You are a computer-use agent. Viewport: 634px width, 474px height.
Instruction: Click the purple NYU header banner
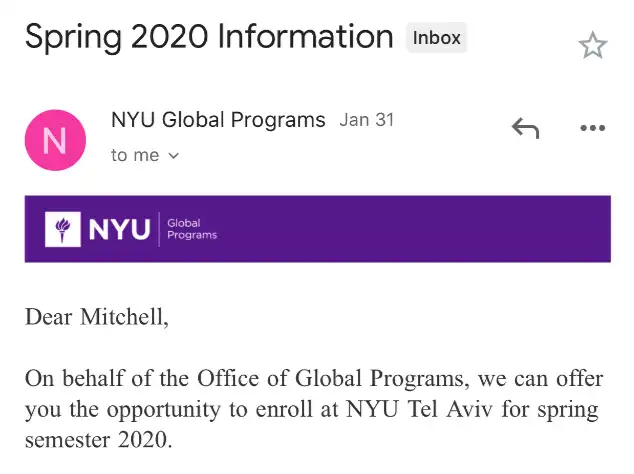click(400, 229)
